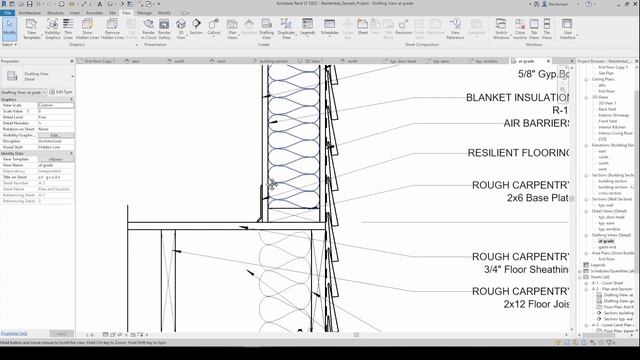Click the View Name field

tap(56, 165)
